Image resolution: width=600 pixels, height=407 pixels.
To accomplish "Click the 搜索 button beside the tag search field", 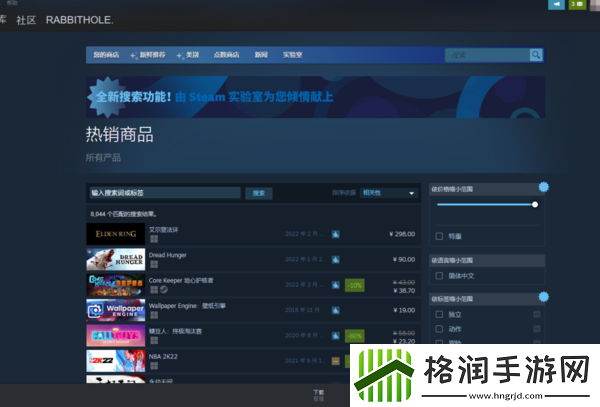I will (x=259, y=193).
